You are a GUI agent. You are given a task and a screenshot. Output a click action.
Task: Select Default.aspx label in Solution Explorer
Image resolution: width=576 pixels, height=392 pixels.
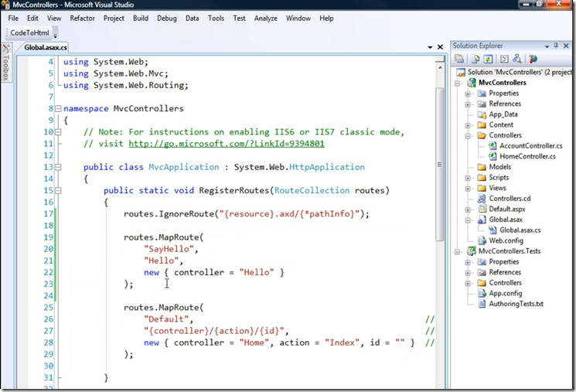coord(507,209)
